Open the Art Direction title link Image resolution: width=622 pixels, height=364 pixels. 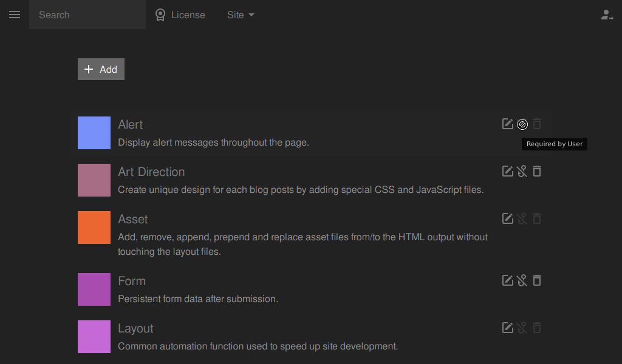click(151, 172)
